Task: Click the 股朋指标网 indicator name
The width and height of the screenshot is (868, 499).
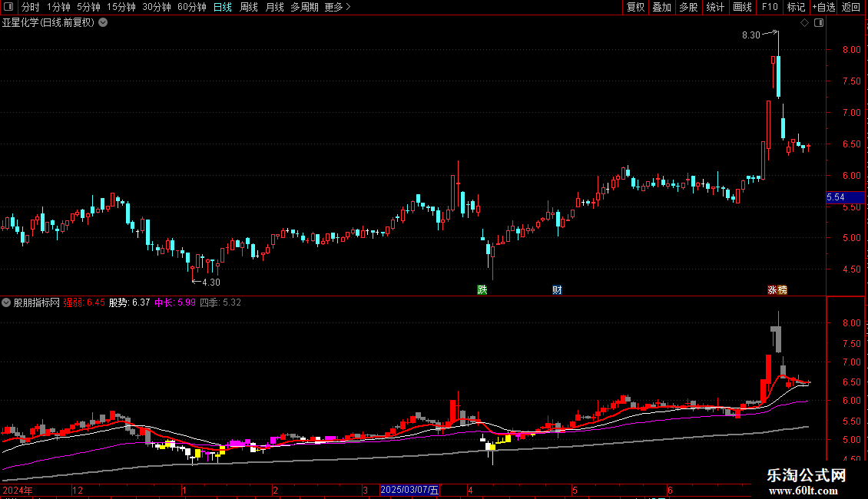Action: [x=37, y=302]
